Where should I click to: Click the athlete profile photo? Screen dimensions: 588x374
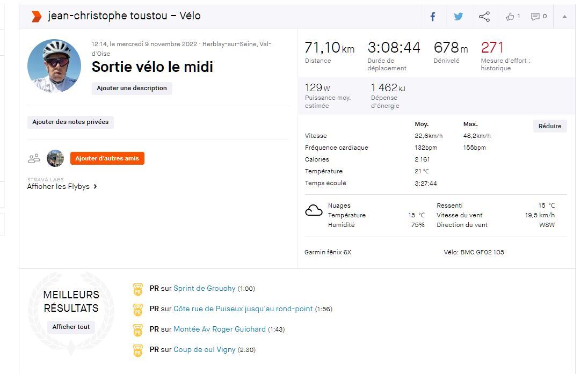pos(54,65)
